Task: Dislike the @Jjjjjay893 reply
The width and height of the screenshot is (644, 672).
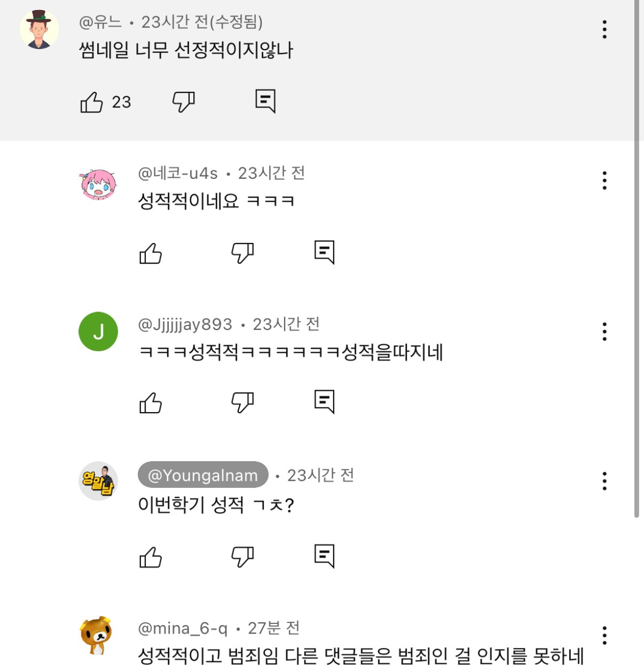Action: tap(242, 402)
